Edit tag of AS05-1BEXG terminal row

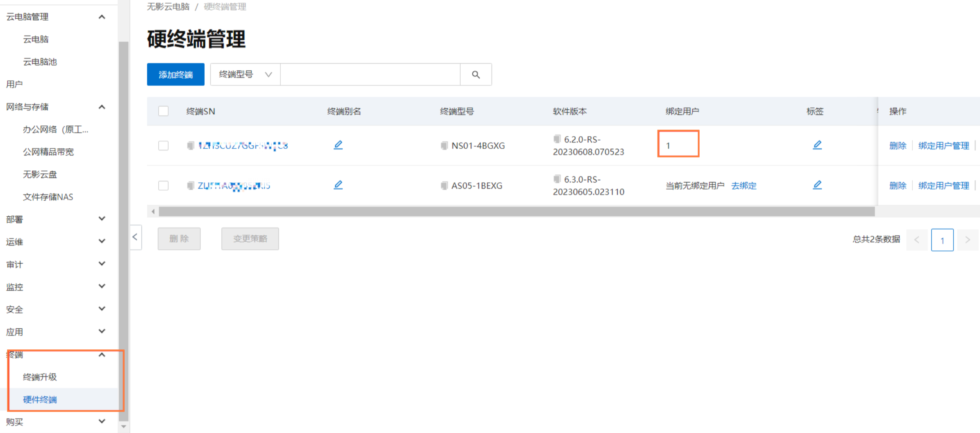pos(817,185)
